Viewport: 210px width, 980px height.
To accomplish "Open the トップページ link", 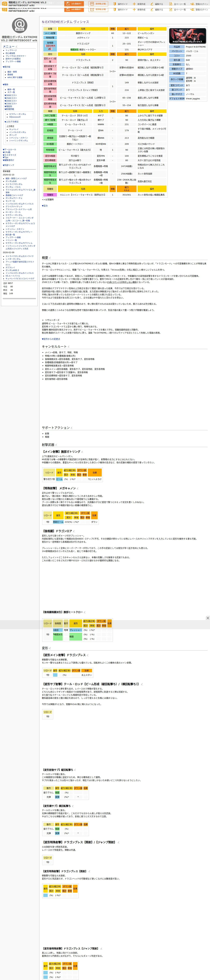I will pyautogui.click(x=11, y=50).
